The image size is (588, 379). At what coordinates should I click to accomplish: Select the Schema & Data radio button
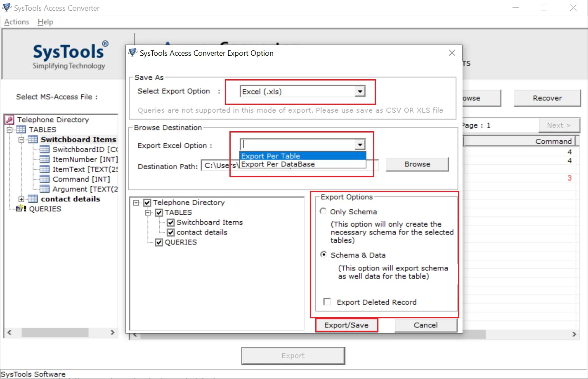[324, 255]
